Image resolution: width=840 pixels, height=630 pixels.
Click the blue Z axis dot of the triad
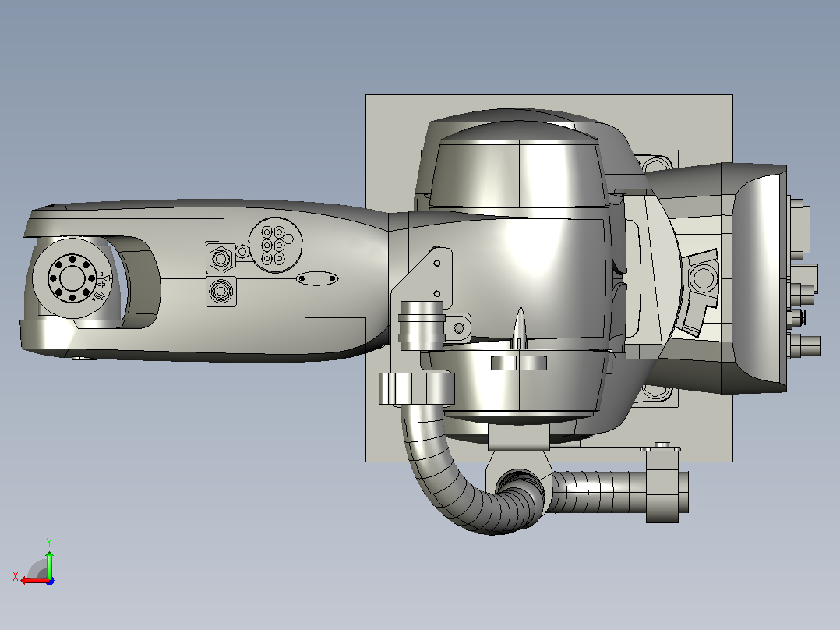pos(50,581)
